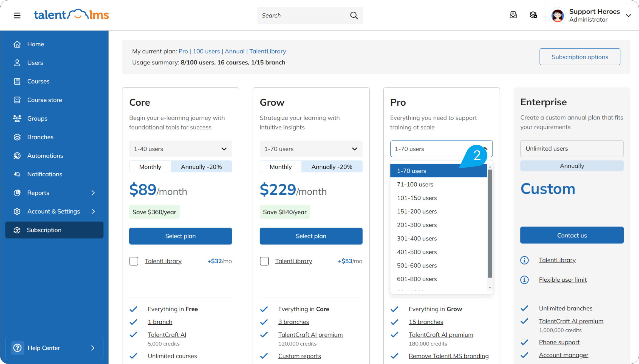Select 71-100 users option
This screenshot has width=639, height=364.
(439, 184)
